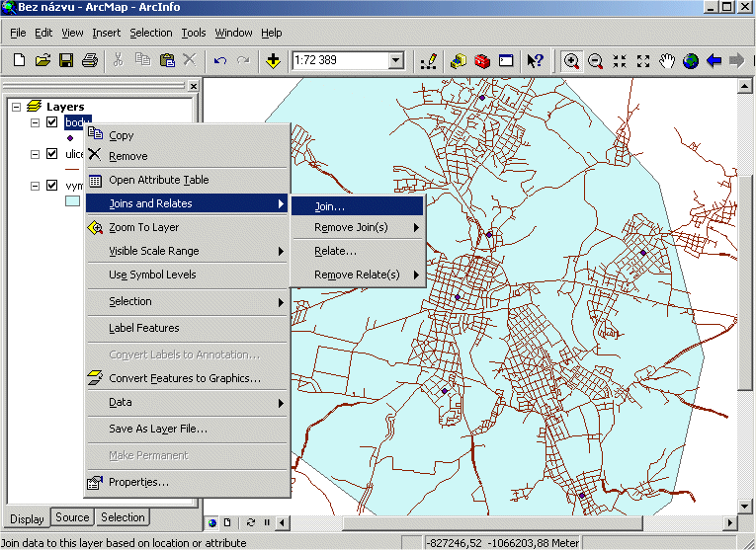Toggle visibility of vym layer checkbox
The height and width of the screenshot is (550, 756).
(x=52, y=185)
